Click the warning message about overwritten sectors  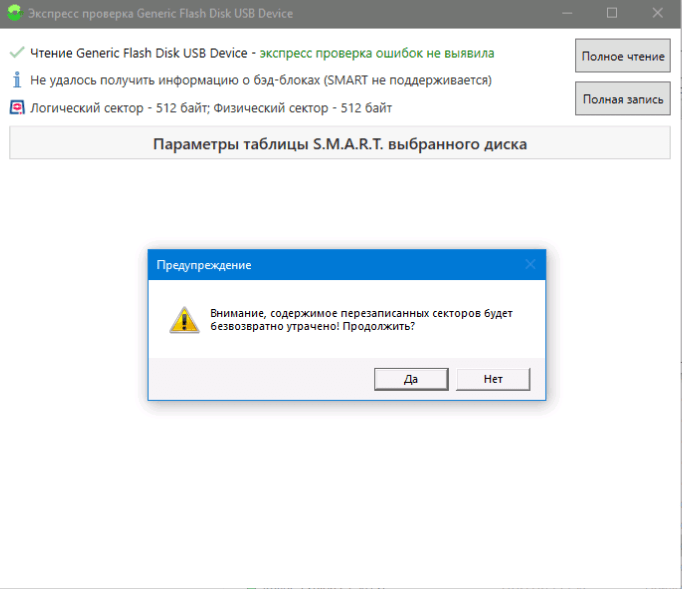tap(360, 320)
